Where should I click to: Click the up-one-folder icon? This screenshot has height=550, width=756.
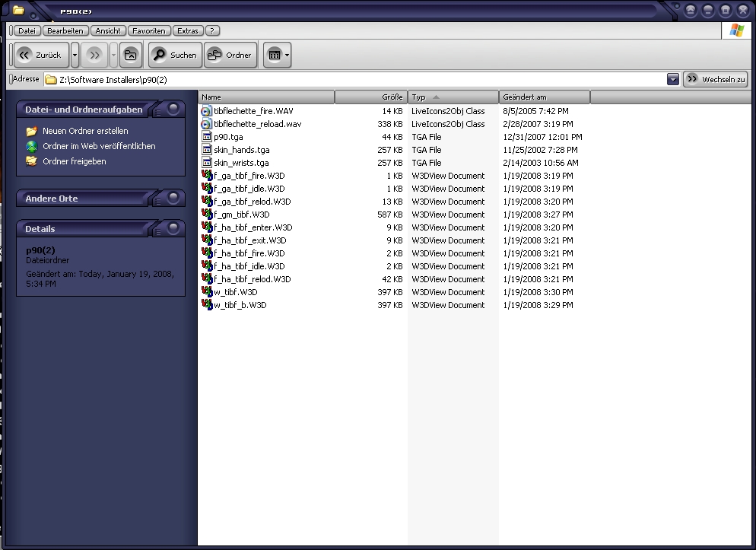[132, 55]
